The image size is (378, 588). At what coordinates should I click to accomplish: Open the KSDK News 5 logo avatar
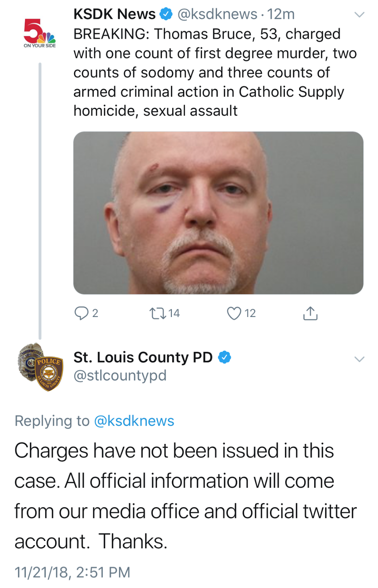39,33
